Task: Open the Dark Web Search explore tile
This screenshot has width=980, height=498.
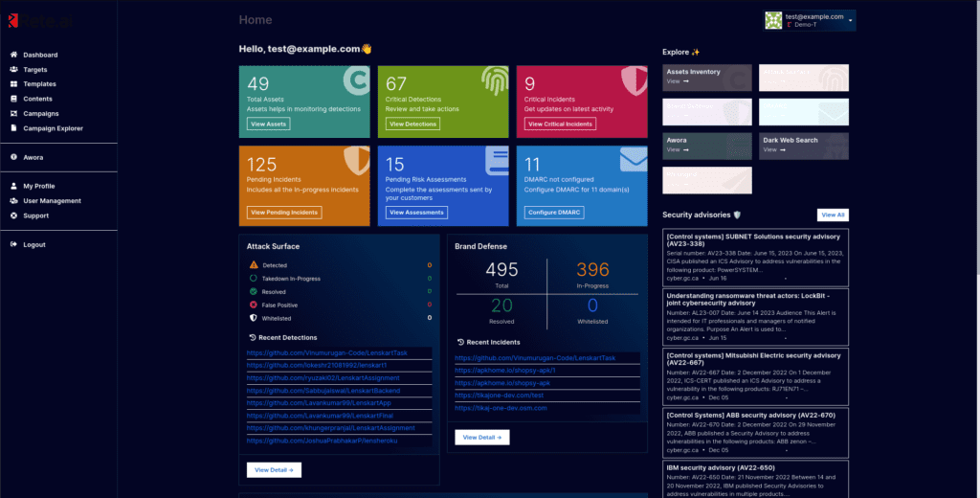Action: click(804, 146)
